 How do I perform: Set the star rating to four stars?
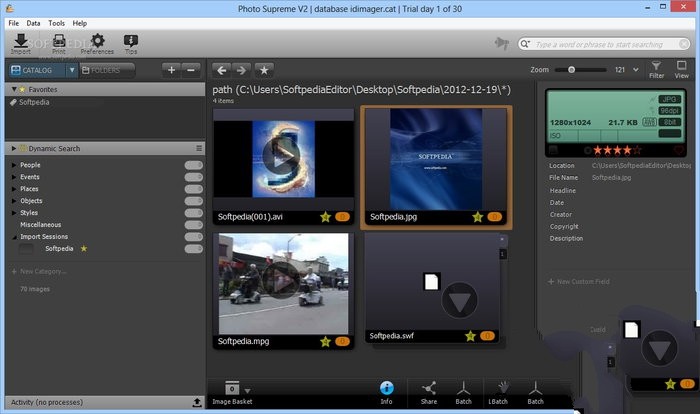tap(628, 150)
